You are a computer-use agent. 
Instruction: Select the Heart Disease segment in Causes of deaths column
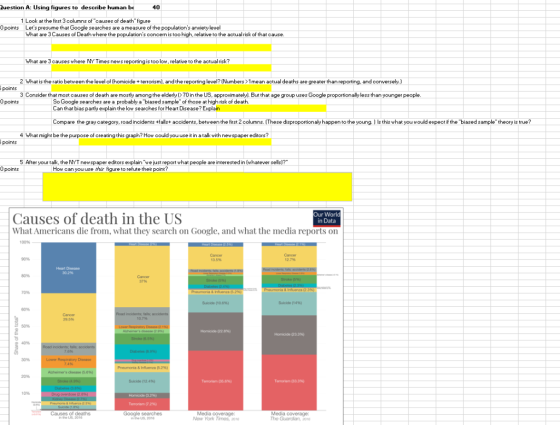coord(69,268)
